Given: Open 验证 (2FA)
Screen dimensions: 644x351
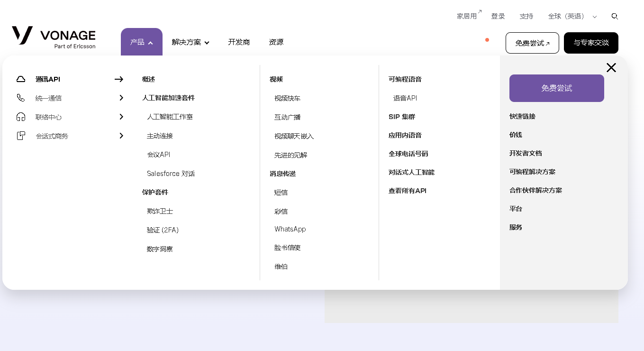Looking at the screenshot, I should click(163, 230).
